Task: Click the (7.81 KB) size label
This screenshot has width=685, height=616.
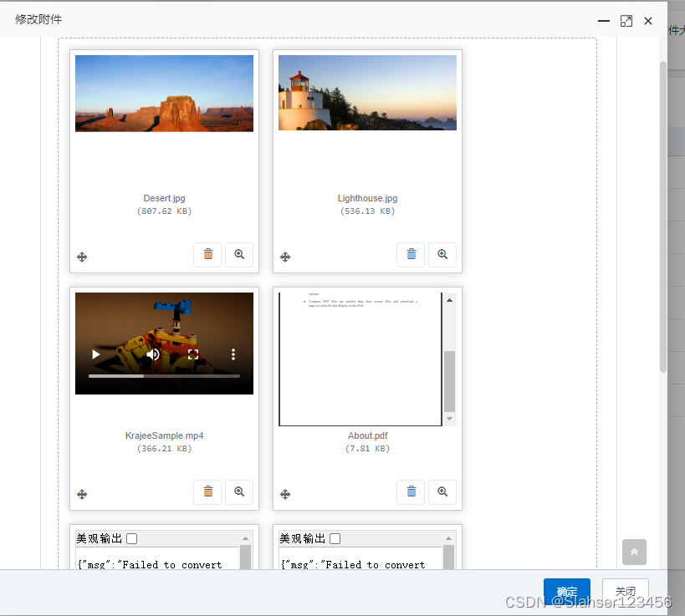Action: (367, 449)
